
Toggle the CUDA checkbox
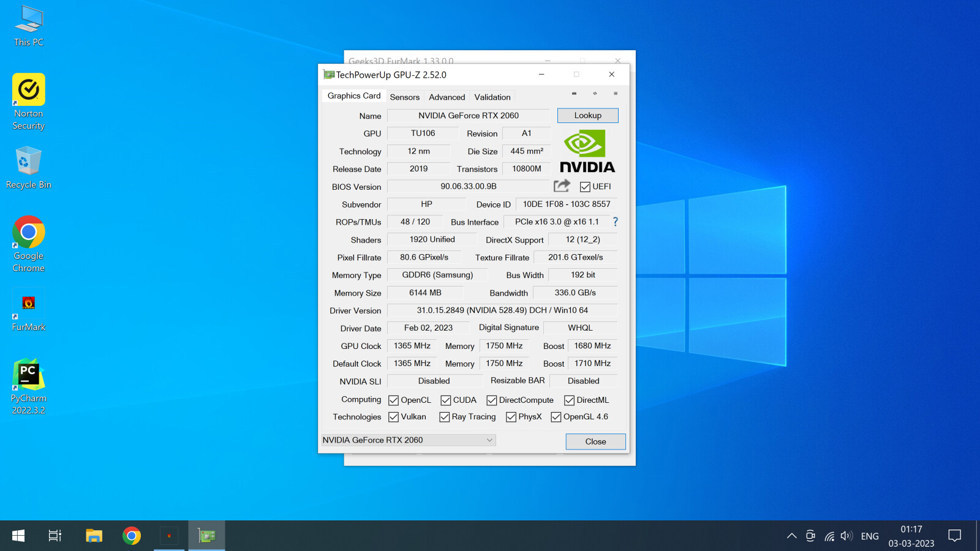click(446, 400)
